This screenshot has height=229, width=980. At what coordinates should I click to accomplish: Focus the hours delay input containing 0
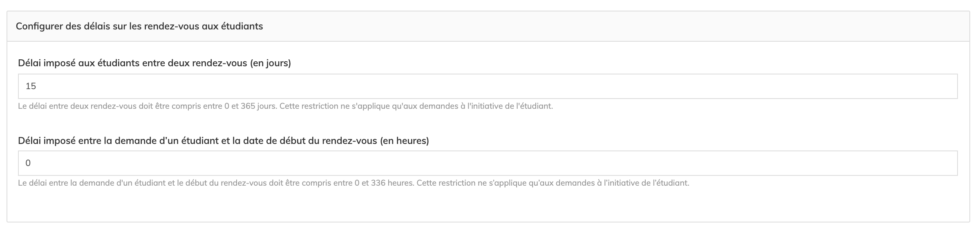click(487, 163)
